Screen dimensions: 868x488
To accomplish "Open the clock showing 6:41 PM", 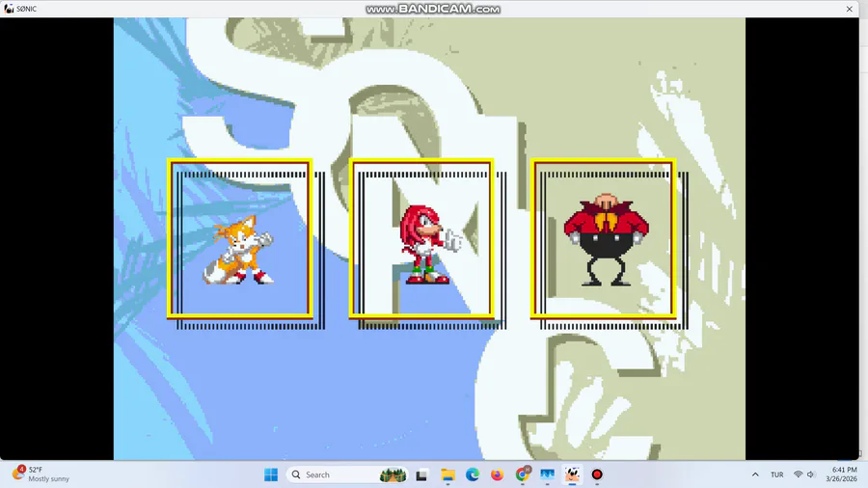I will 841,474.
